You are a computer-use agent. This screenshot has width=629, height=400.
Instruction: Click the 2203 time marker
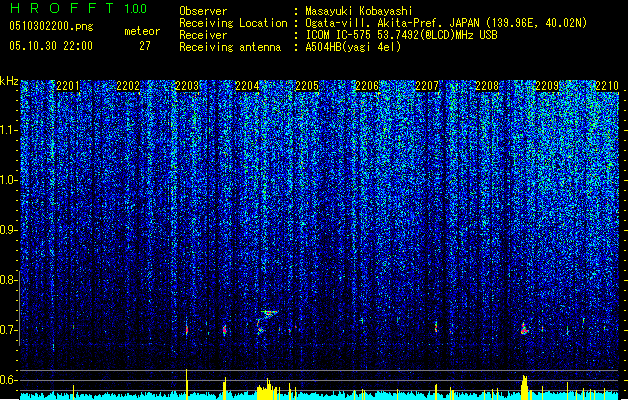point(187,86)
